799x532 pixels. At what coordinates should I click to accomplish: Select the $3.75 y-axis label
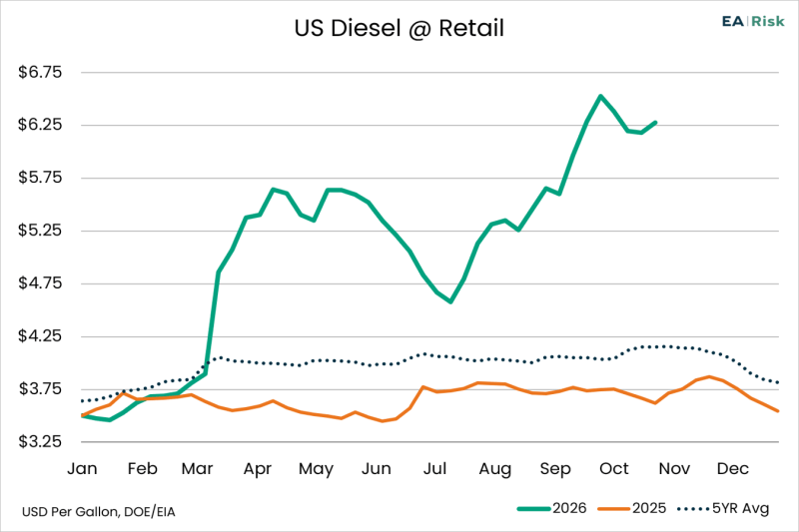click(x=40, y=388)
